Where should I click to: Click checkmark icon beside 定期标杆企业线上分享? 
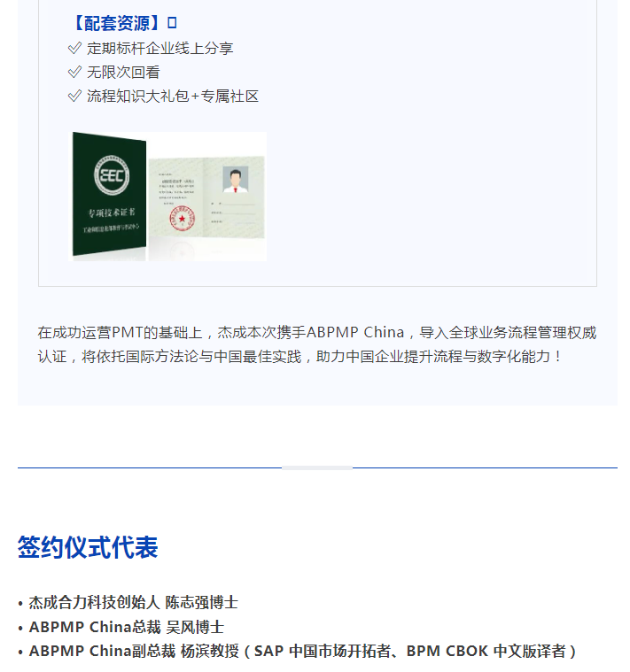(x=74, y=48)
